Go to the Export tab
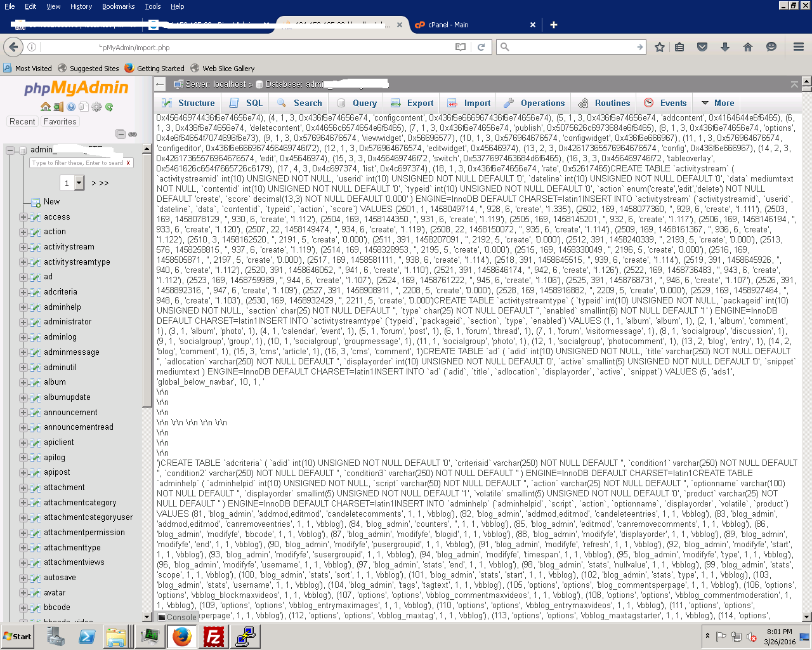 point(412,103)
